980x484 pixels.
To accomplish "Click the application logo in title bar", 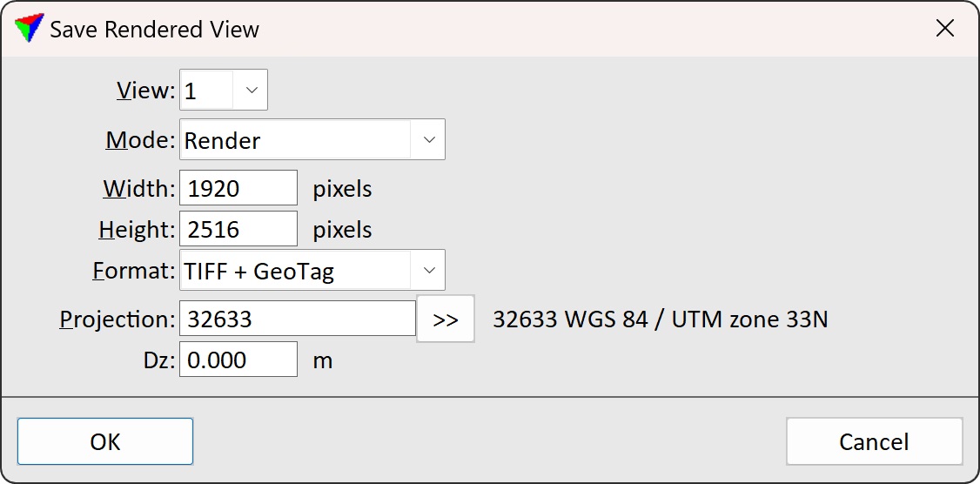I will 29,29.
